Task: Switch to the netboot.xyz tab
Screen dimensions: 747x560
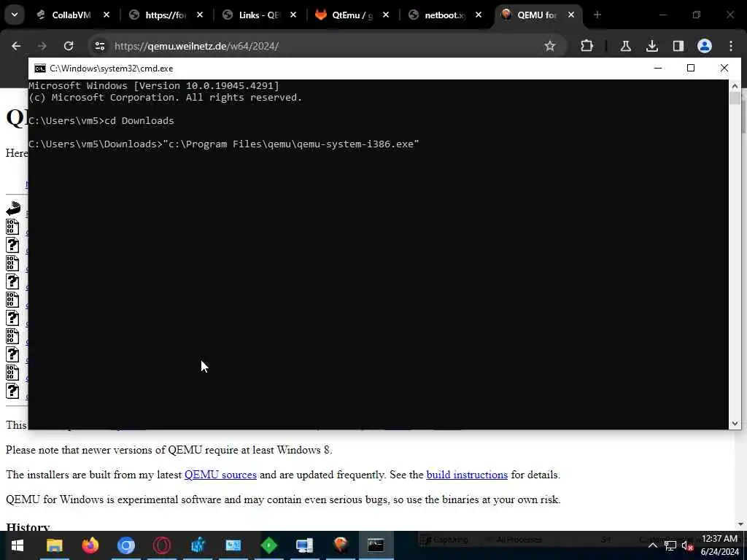Action: click(x=445, y=15)
